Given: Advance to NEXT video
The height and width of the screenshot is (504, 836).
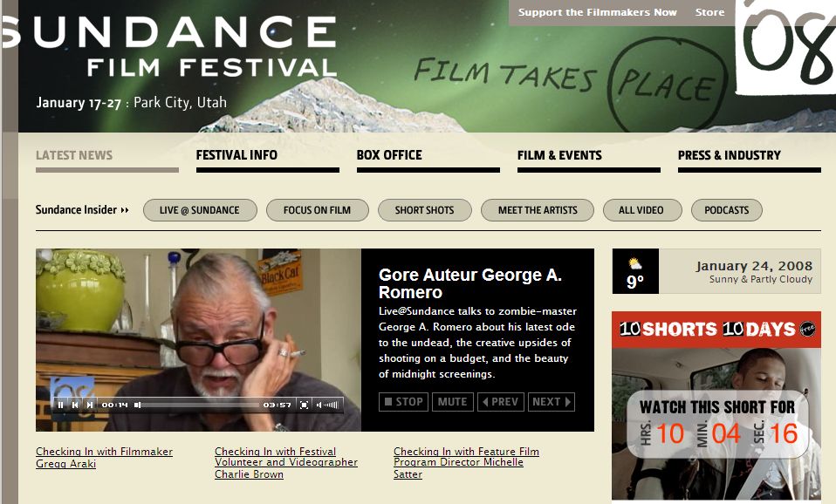Looking at the screenshot, I should coord(552,402).
